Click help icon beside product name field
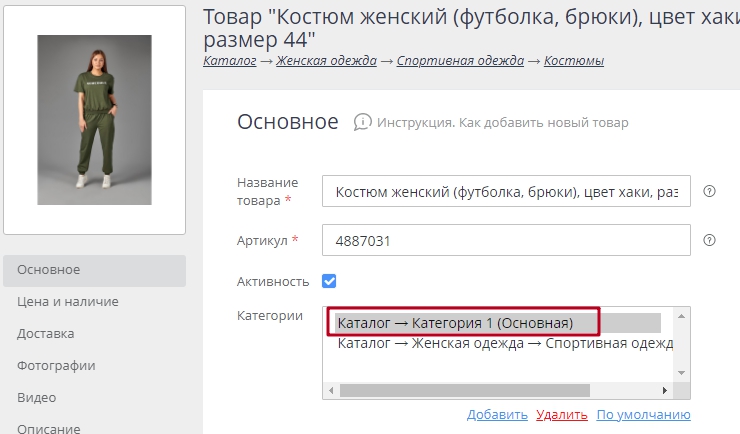The height and width of the screenshot is (434, 740). point(710,191)
